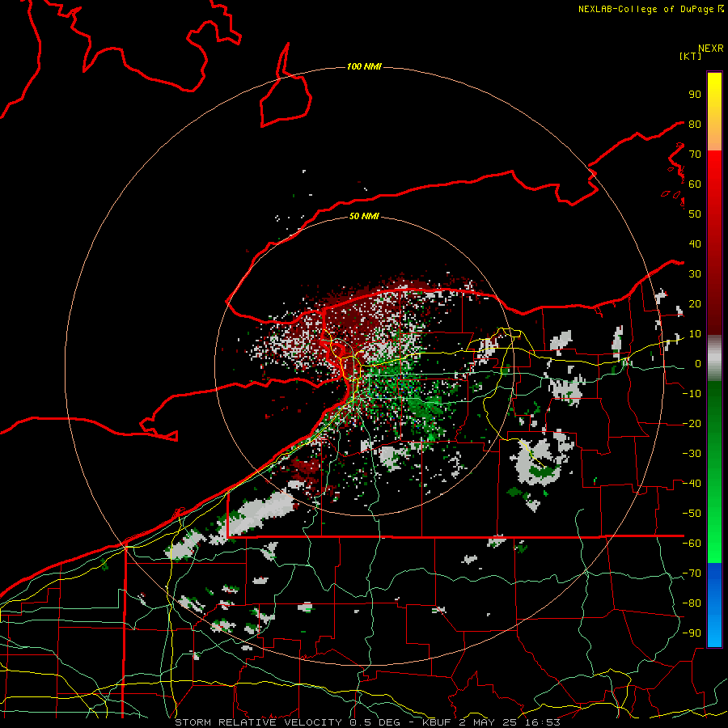This screenshot has height=728, width=728.
Task: Click the 16:53 timestamp
Action: click(x=541, y=722)
